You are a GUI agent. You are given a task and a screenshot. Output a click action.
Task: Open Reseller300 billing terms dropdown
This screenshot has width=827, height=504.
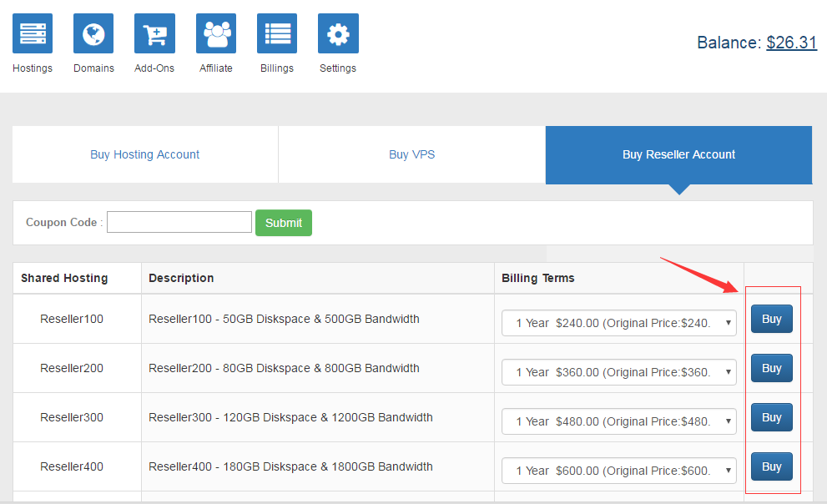[x=618, y=421]
